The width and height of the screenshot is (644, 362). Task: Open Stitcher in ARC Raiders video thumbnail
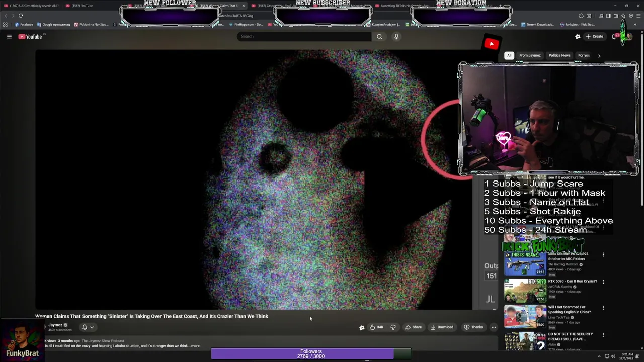click(525, 263)
